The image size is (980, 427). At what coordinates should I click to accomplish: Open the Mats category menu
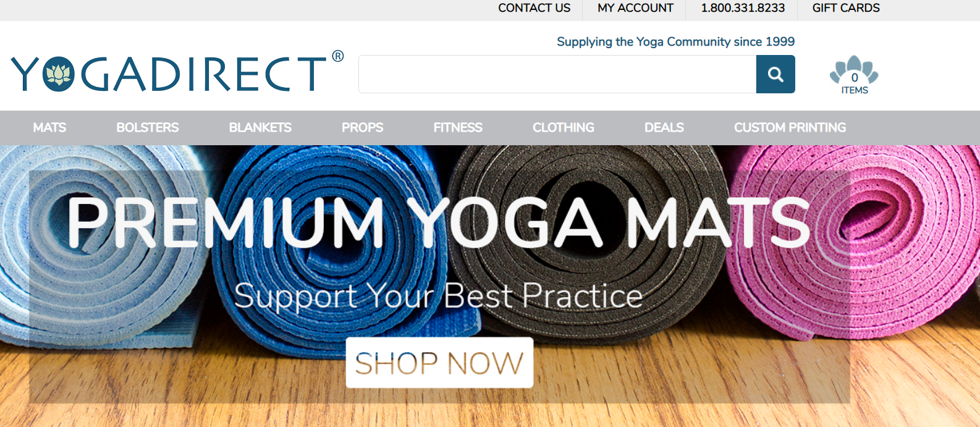click(49, 127)
